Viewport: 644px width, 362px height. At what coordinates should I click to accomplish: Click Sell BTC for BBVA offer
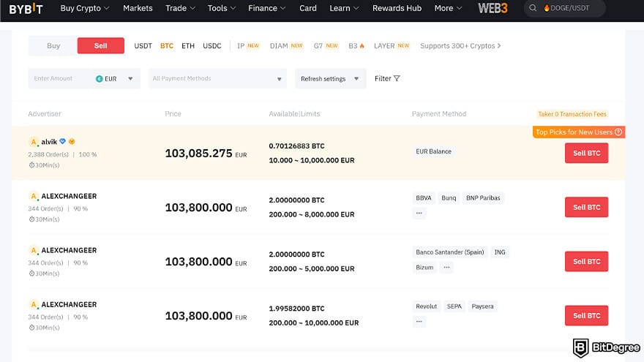[x=586, y=207]
